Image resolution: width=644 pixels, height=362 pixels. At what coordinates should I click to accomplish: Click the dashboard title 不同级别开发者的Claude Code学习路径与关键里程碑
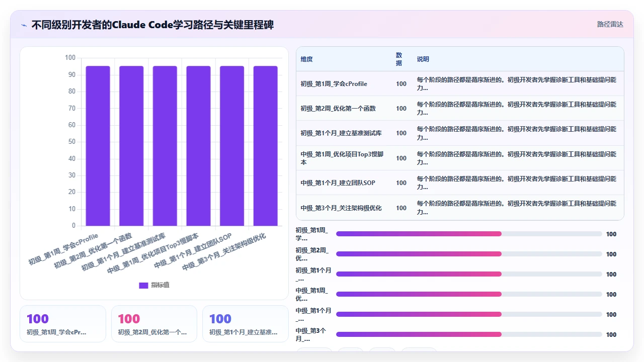(152, 25)
